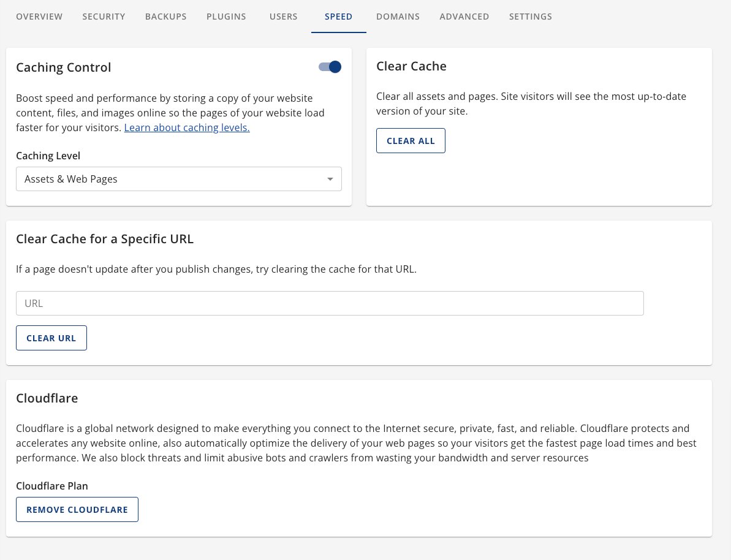Click the Clear URL button
731x560 pixels.
pos(51,338)
